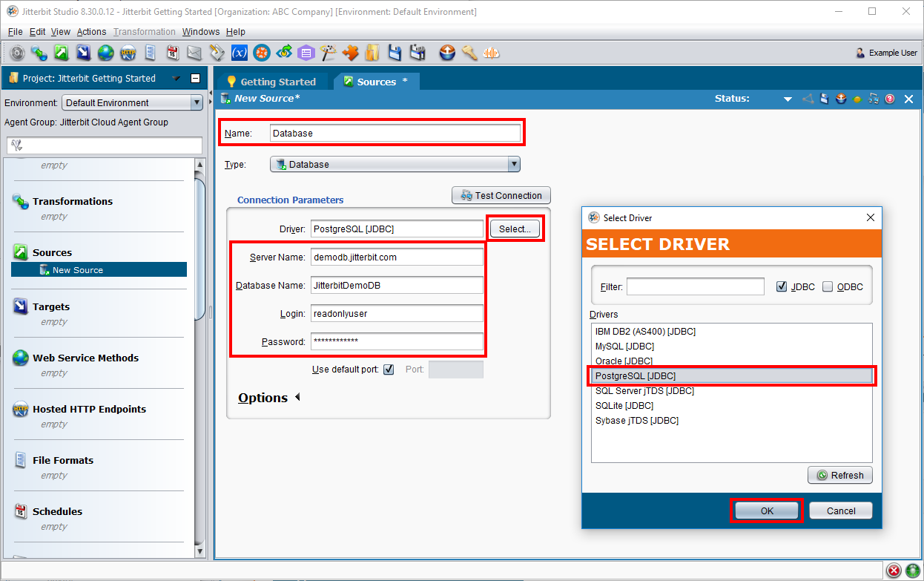924x581 pixels.
Task: Click the HTTP endpoints globe toolbar icon
Action: pos(128,53)
